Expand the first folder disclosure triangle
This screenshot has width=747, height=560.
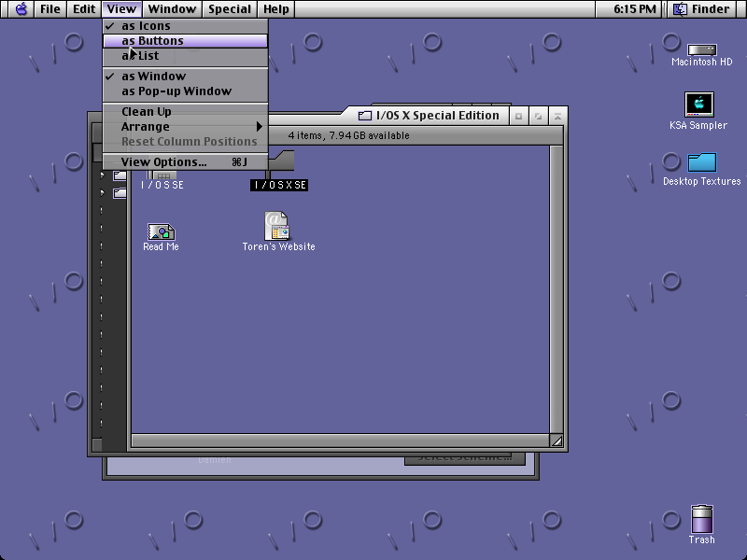click(103, 175)
